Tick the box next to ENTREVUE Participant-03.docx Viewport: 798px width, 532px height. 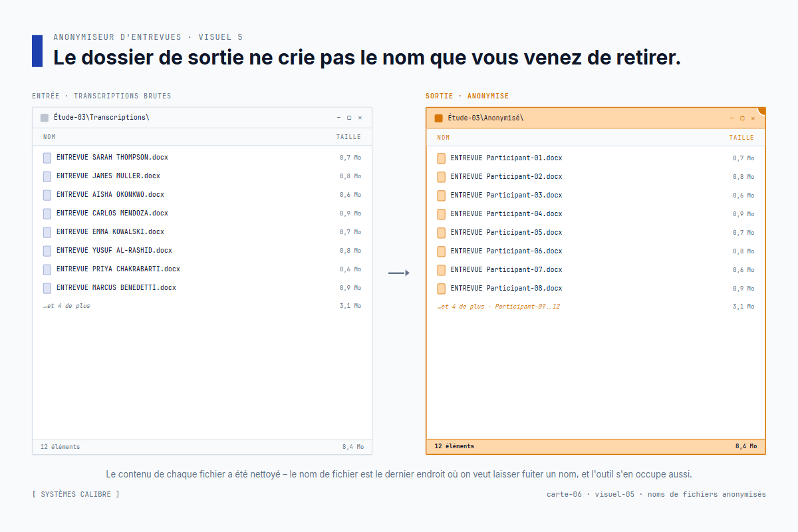440,195
